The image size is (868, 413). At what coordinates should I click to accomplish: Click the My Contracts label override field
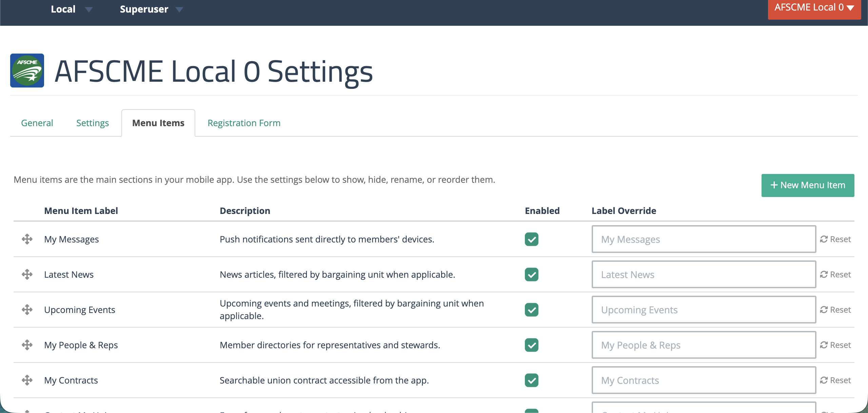click(x=704, y=380)
